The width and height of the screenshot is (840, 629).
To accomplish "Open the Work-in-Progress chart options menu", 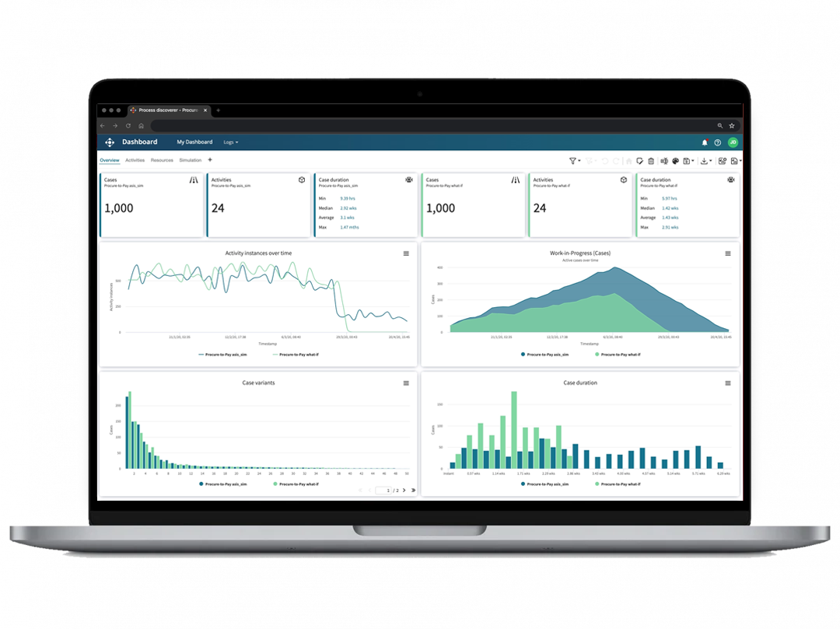I will point(727,253).
